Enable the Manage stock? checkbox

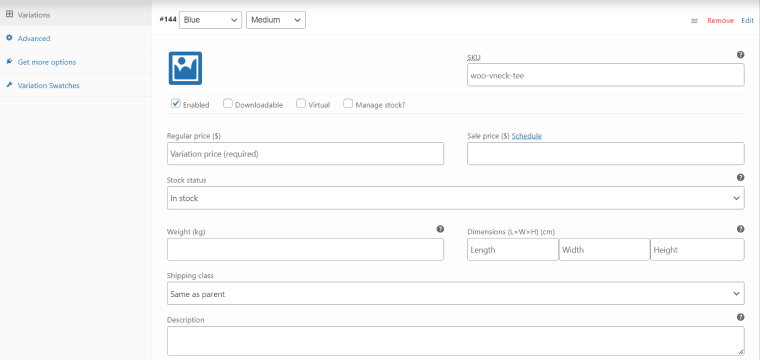[348, 103]
